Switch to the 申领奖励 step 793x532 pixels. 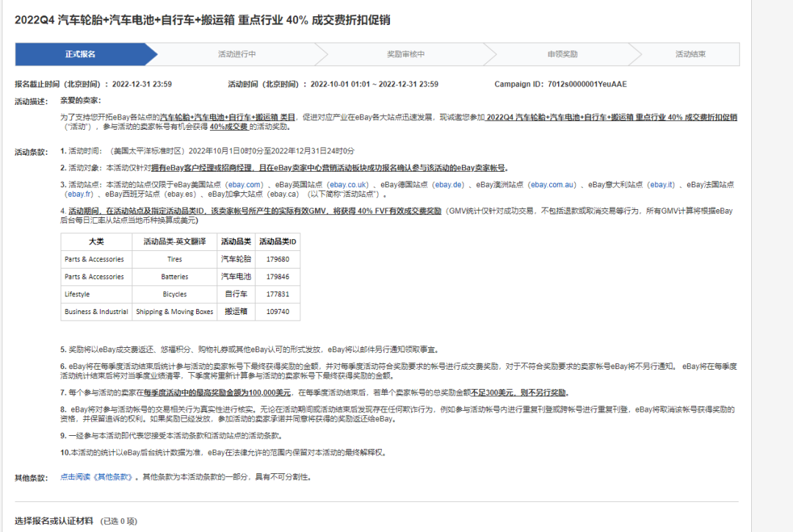[x=562, y=54]
